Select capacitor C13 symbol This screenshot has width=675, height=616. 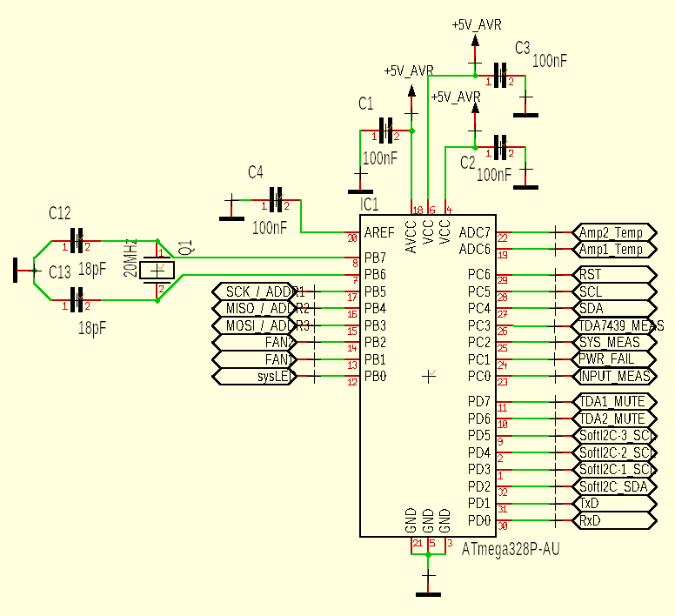77,300
